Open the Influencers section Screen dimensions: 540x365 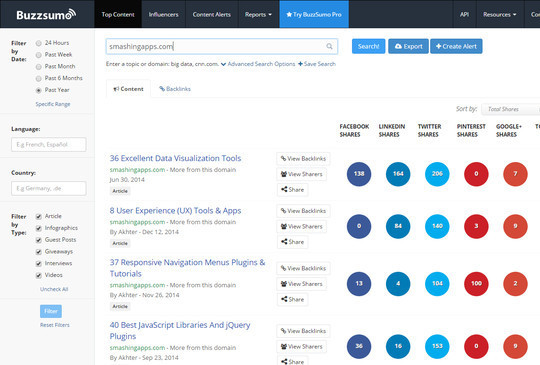tap(164, 14)
